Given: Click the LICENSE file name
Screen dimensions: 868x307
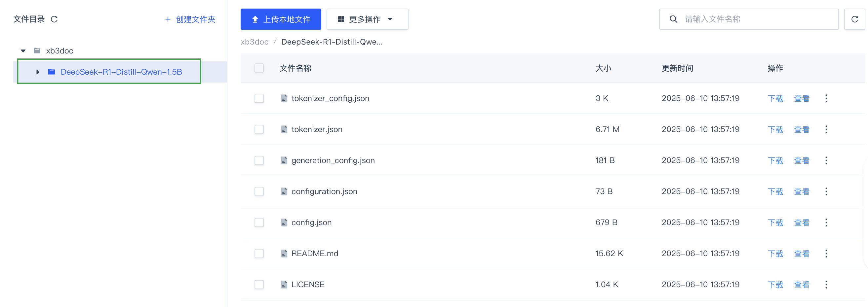Looking at the screenshot, I should (308, 285).
